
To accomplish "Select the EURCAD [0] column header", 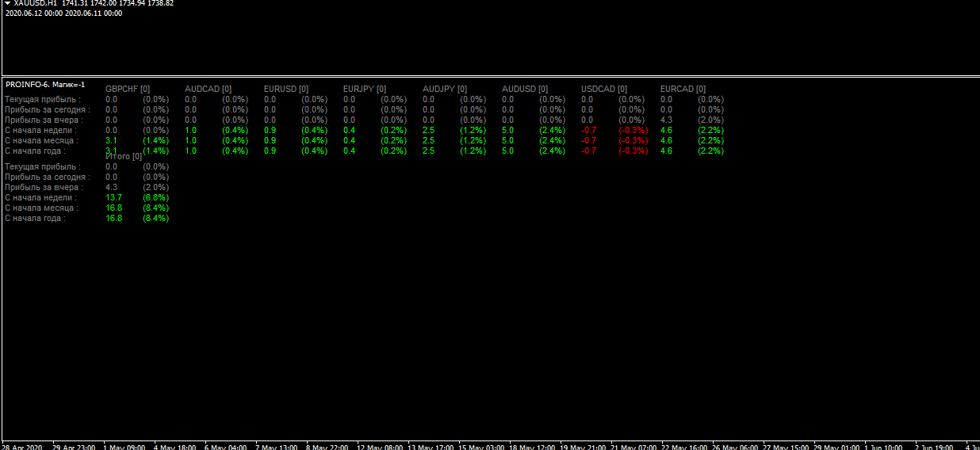I will pos(683,90).
